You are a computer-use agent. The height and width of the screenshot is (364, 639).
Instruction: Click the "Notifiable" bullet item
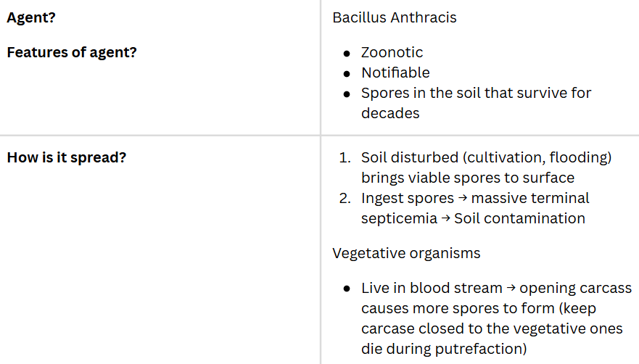coord(395,73)
